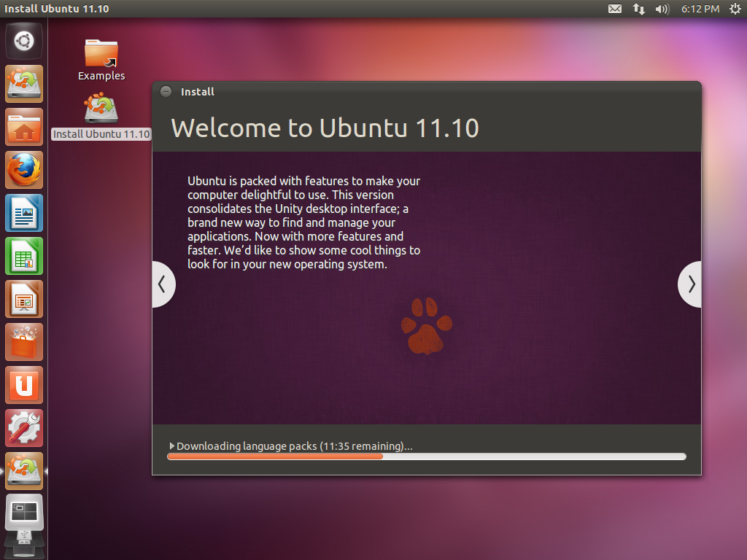
Task: Open the Home folder from the launcher
Action: 24,127
